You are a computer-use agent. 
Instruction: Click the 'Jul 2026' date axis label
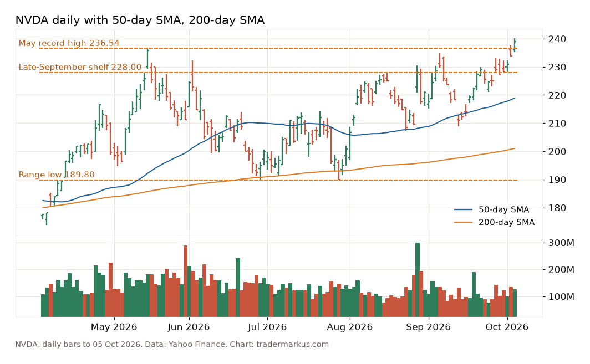click(267, 327)
